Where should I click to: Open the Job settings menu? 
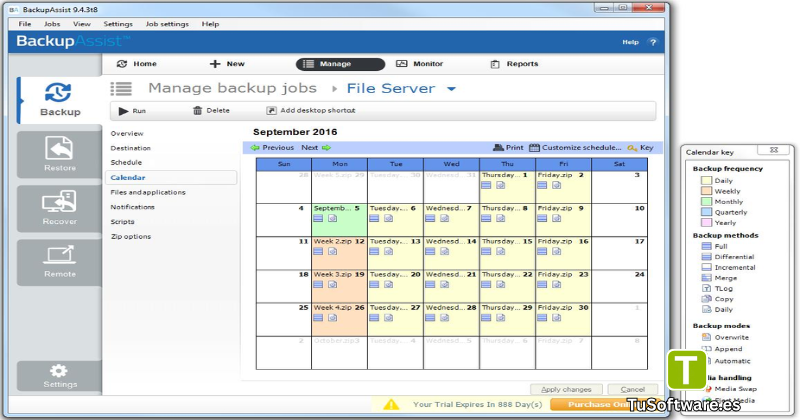pyautogui.click(x=167, y=24)
